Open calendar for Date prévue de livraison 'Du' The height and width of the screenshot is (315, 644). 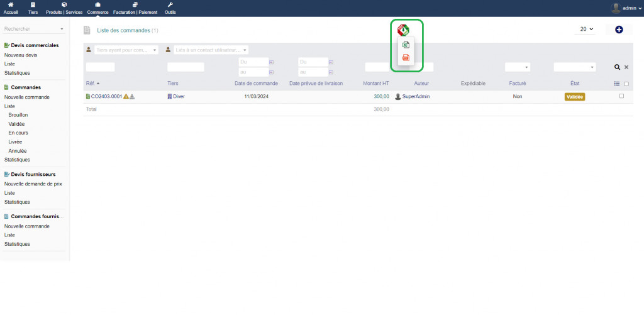[331, 62]
